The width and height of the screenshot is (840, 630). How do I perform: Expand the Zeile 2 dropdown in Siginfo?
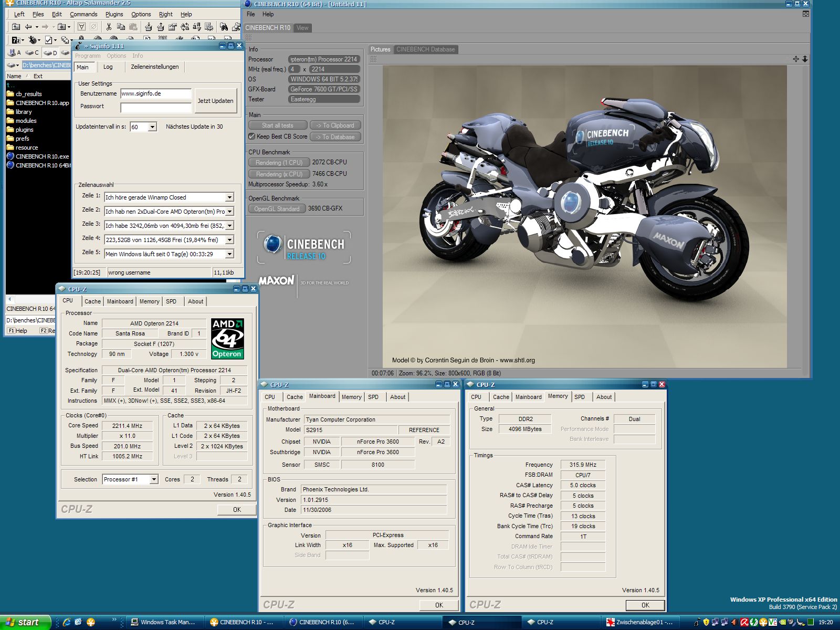tap(229, 212)
